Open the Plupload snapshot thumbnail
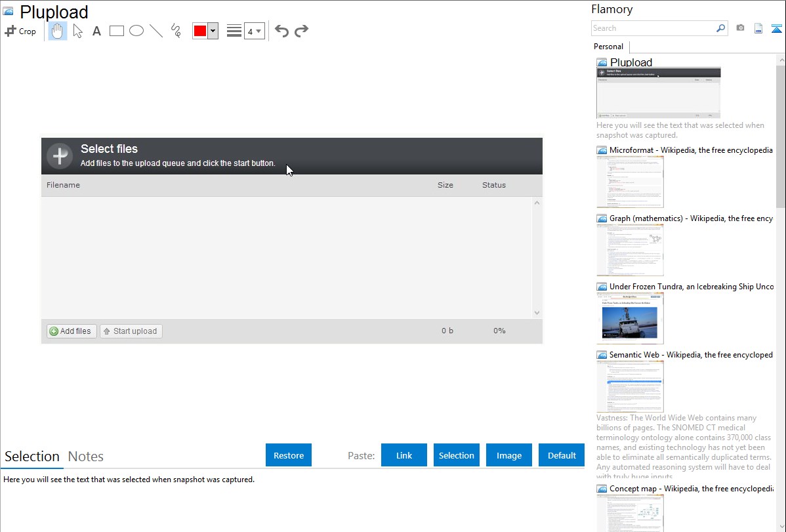The height and width of the screenshot is (532, 786). [x=658, y=92]
